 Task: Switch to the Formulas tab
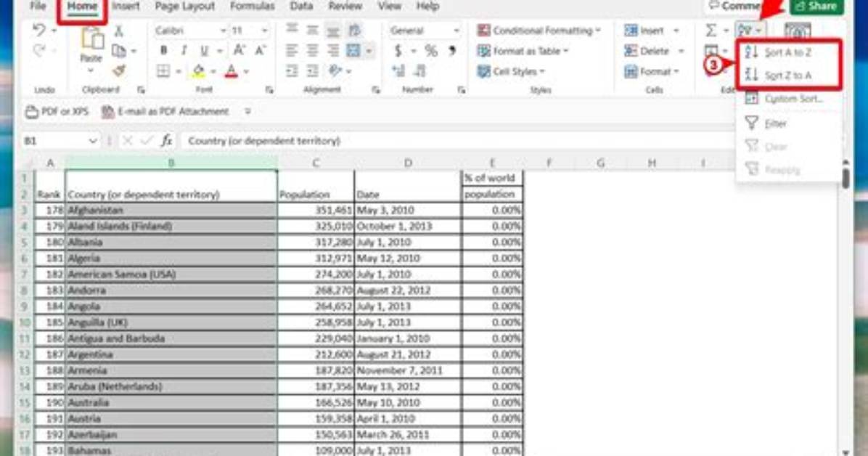click(x=252, y=7)
